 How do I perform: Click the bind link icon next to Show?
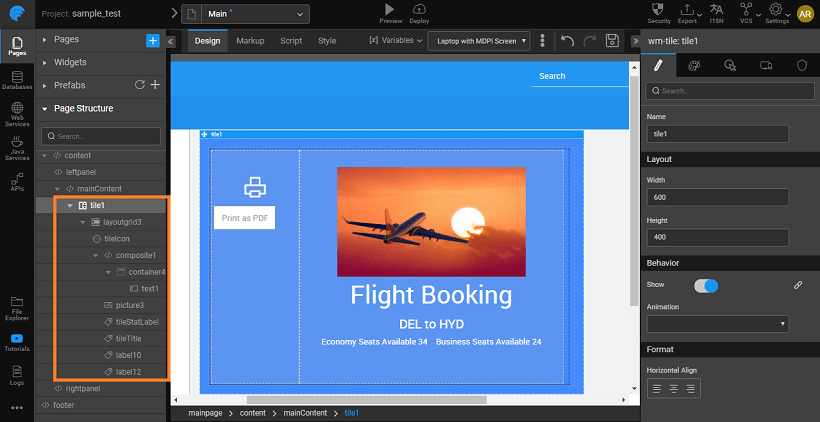click(x=798, y=285)
